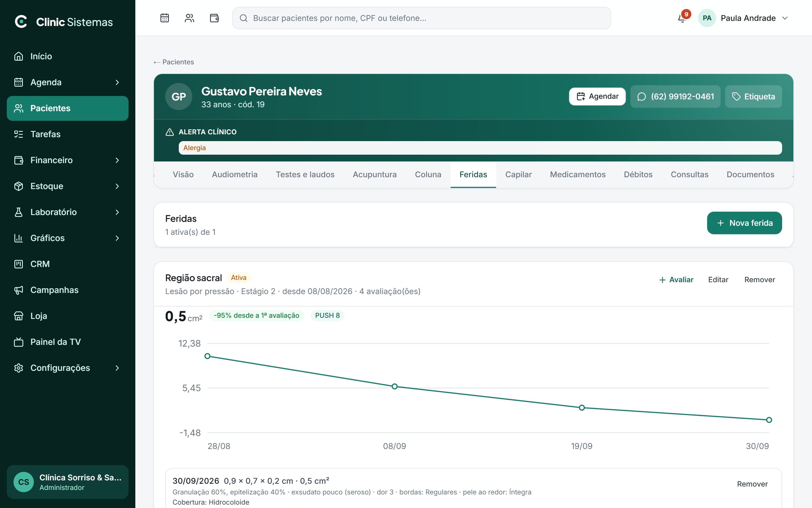
Task: Open Clínica Sorriso Administrador account card
Action: (x=67, y=482)
